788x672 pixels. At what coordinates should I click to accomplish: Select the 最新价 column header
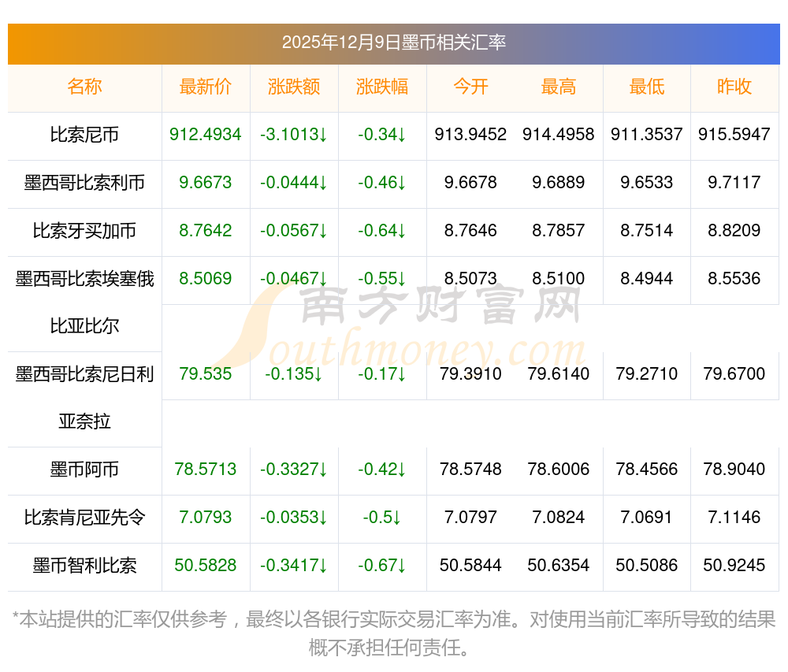[x=206, y=87]
